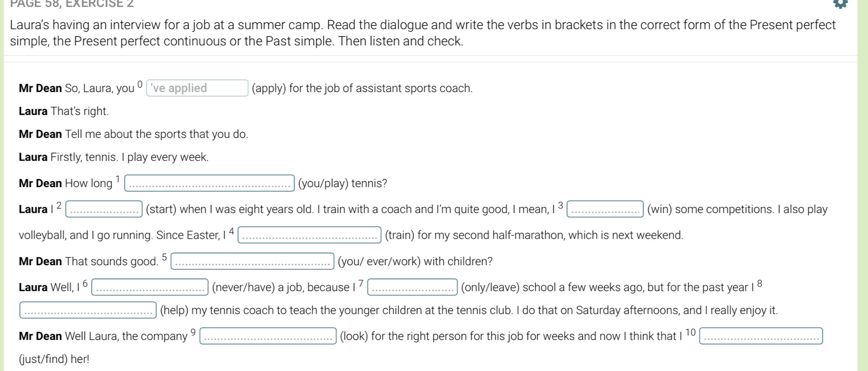
Task: Select blank 7 before the '(only/leave)' hint
Action: (x=412, y=287)
